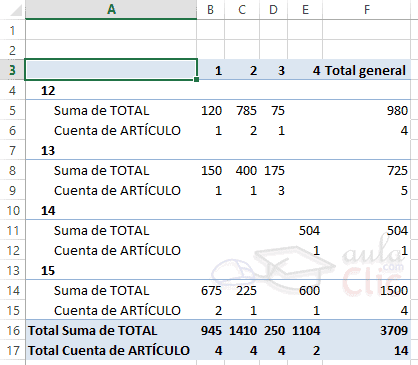Select the 'Total Cuenta de ARTÍCULO' cell
The height and width of the screenshot is (365, 418).
click(111, 350)
